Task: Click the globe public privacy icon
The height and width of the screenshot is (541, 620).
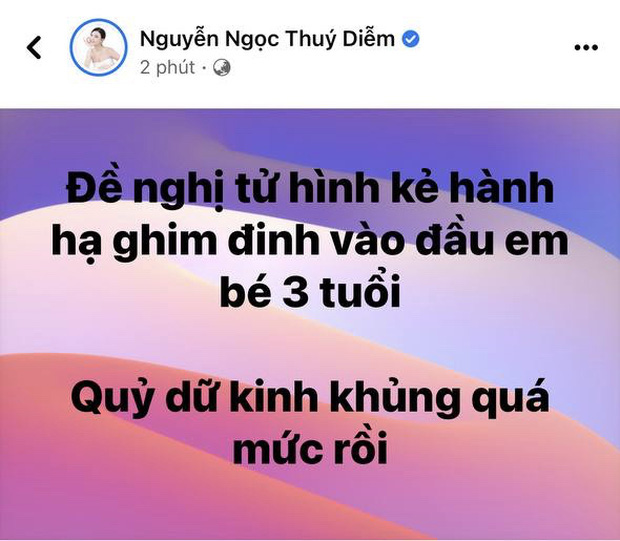Action: click(222, 68)
